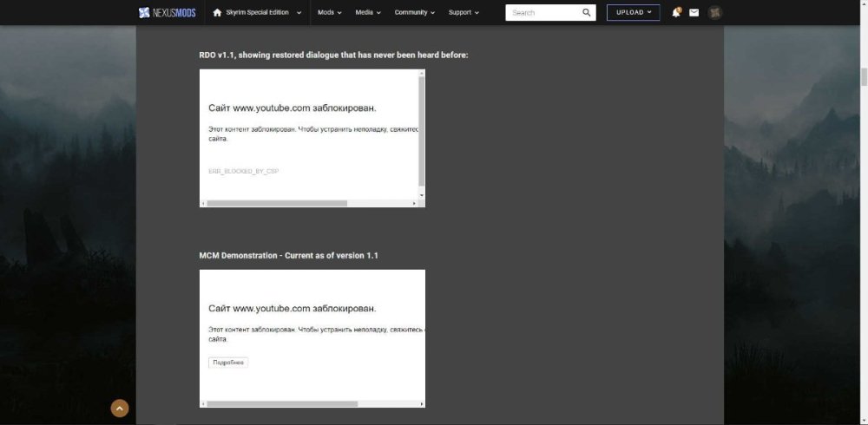Open the Mods menu
The image size is (868, 425).
coord(329,12)
